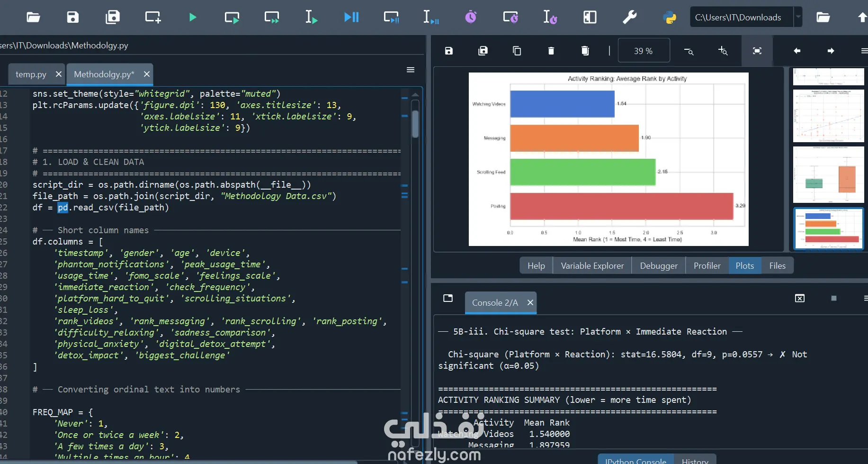Open the Variable Explorer tab
Viewport: 868px width, 464px height.
click(x=592, y=266)
